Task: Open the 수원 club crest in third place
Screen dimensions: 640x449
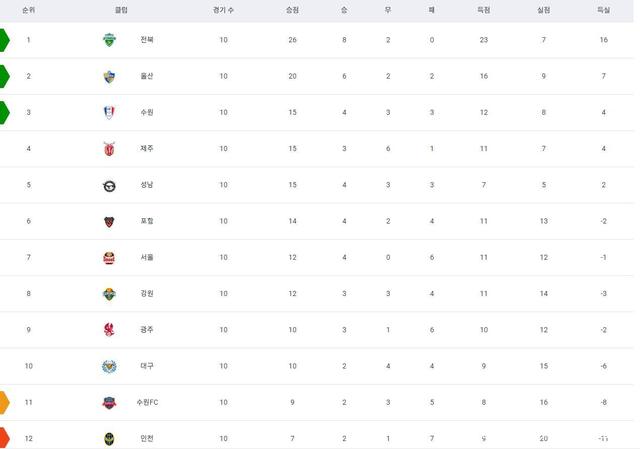Action: pos(109,112)
